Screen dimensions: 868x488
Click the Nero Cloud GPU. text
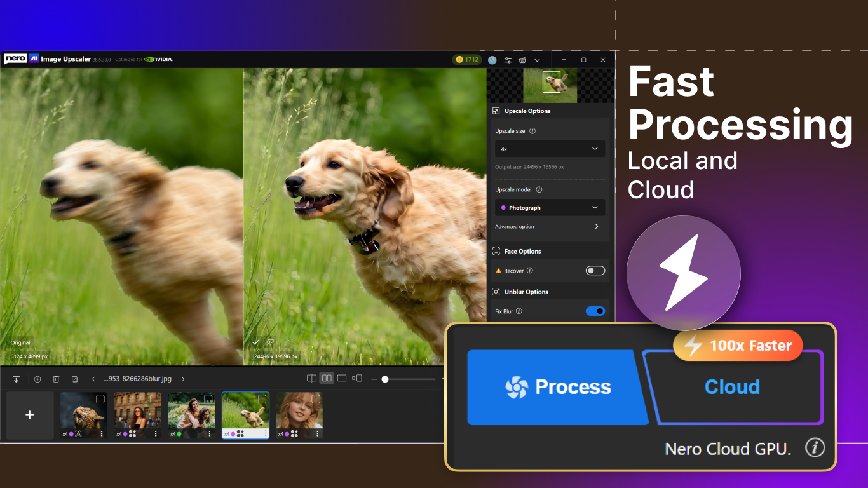(x=728, y=449)
